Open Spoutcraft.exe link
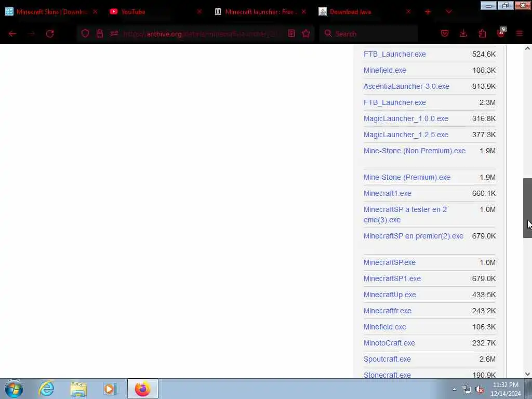 coord(387,359)
